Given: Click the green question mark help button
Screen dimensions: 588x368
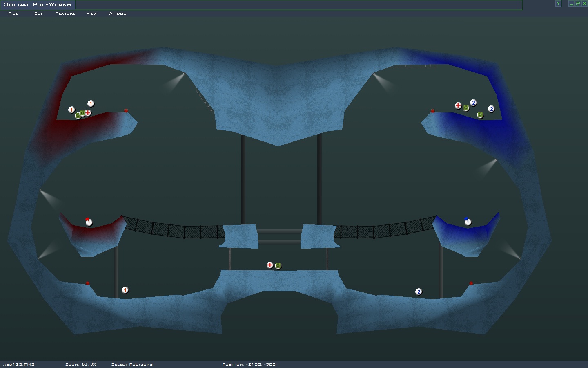Looking at the screenshot, I should pos(558,4).
